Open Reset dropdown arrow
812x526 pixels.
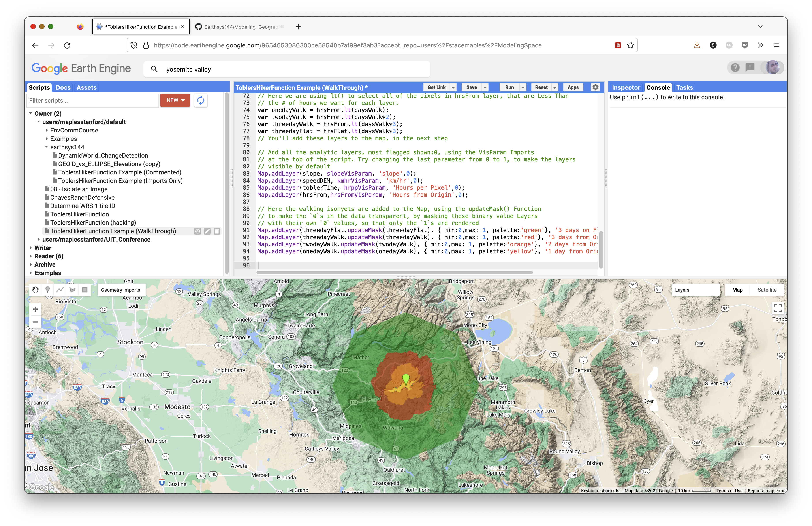554,87
